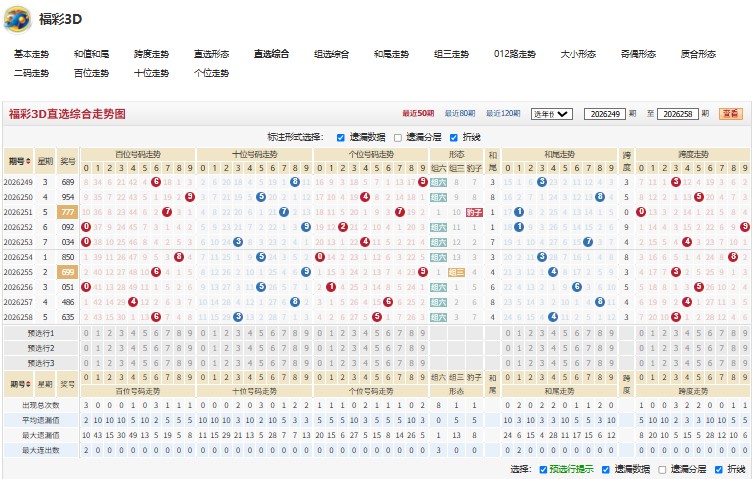Image resolution: width=753 pixels, height=479 pixels.
Task: Focus the end period field 2026258
Action: click(678, 114)
